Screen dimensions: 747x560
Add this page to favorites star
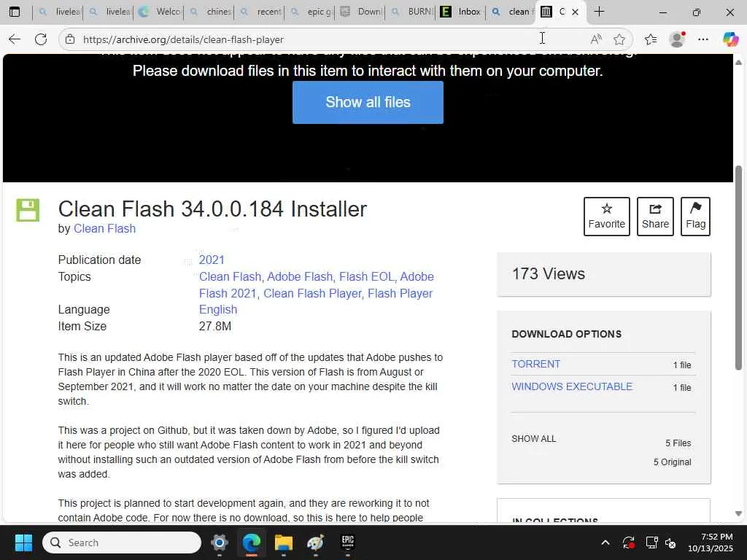pyautogui.click(x=619, y=39)
